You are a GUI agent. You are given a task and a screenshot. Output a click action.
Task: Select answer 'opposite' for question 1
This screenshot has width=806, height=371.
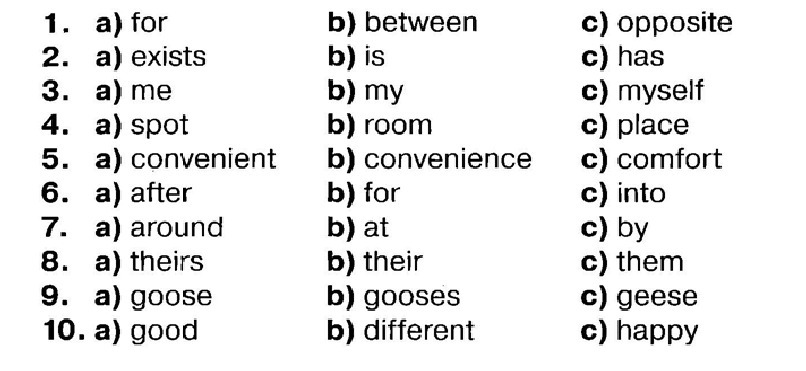pos(675,24)
